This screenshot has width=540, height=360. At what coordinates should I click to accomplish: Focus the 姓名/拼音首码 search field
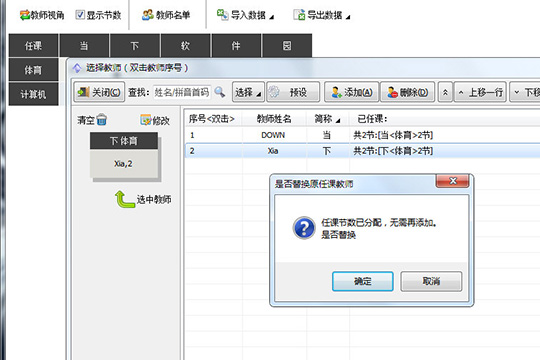[x=182, y=92]
